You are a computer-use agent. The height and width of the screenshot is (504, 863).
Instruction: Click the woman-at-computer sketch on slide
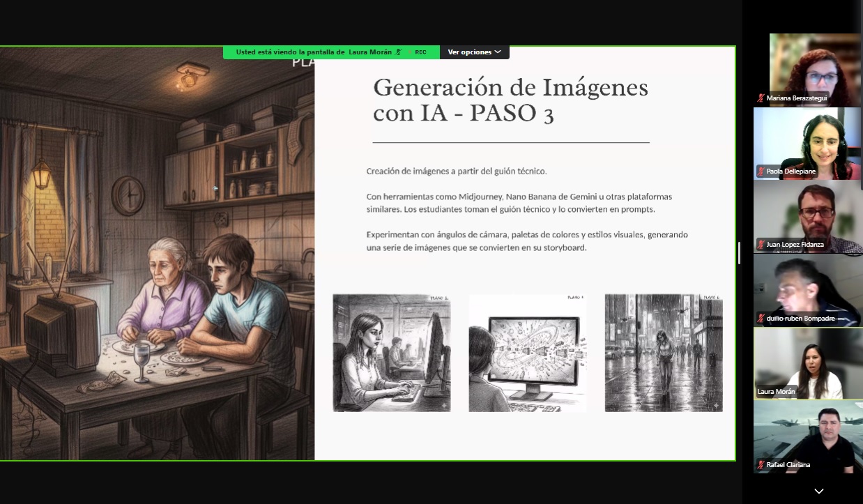(391, 353)
